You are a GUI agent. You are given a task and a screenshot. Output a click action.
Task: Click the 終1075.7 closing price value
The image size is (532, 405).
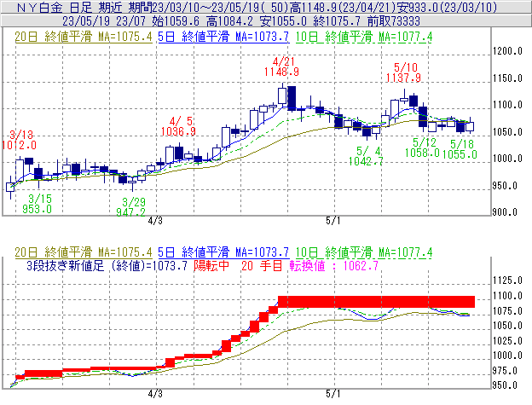click(x=337, y=21)
